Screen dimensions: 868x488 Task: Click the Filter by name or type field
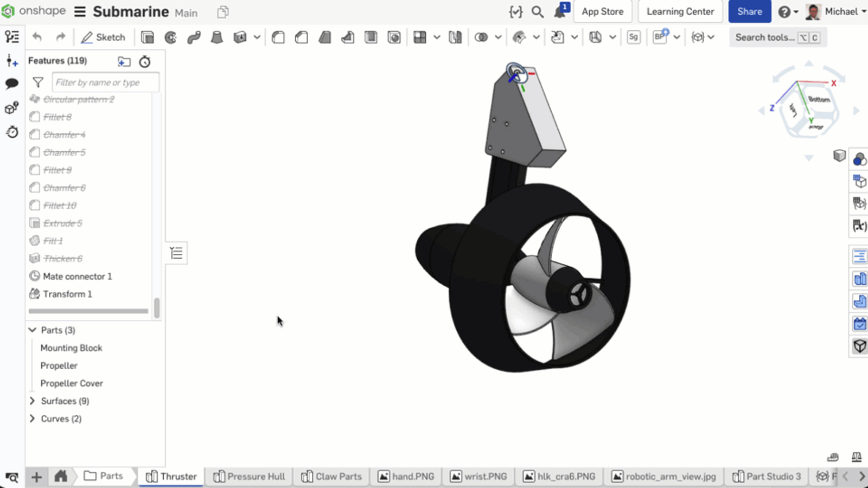tap(105, 82)
